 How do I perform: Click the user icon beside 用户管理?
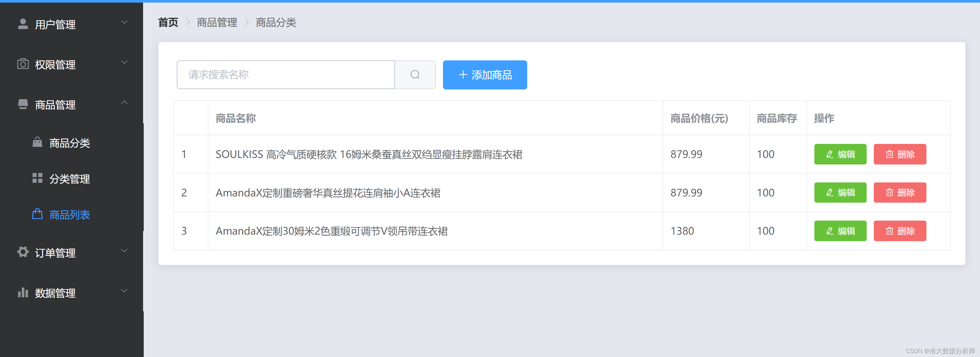(23, 24)
